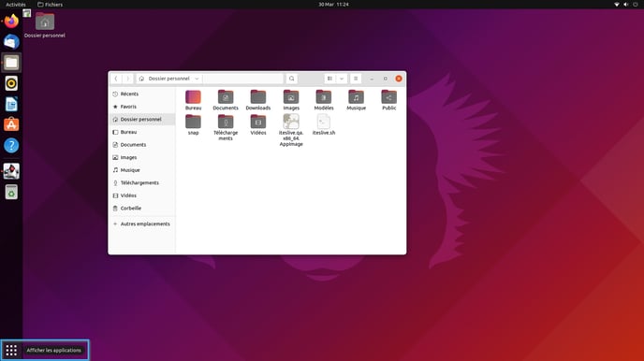644x361 pixels.
Task: Open Récents in the sidebar
Action: click(x=142, y=94)
